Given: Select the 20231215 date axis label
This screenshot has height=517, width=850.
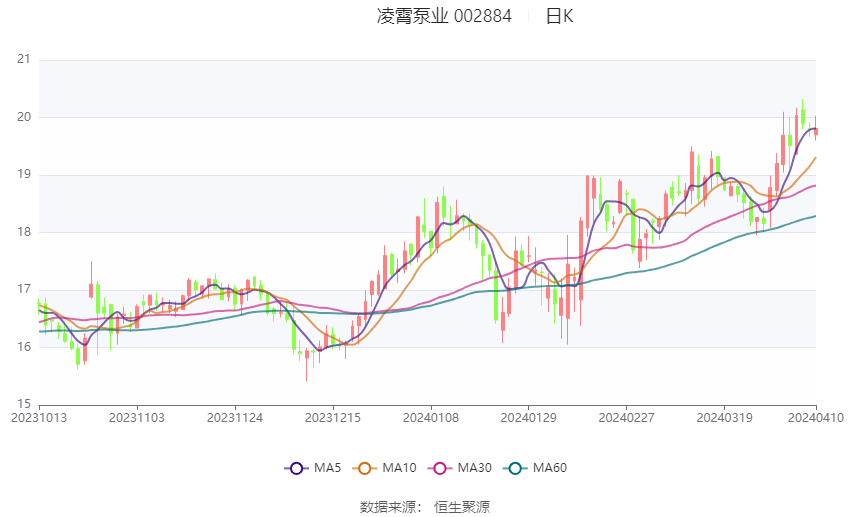Looking at the screenshot, I should pos(333,418).
